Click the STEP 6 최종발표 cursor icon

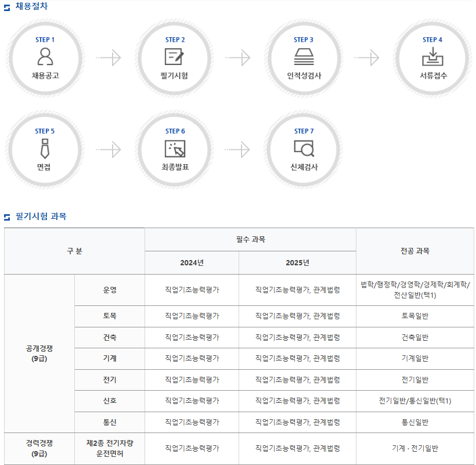175,148
